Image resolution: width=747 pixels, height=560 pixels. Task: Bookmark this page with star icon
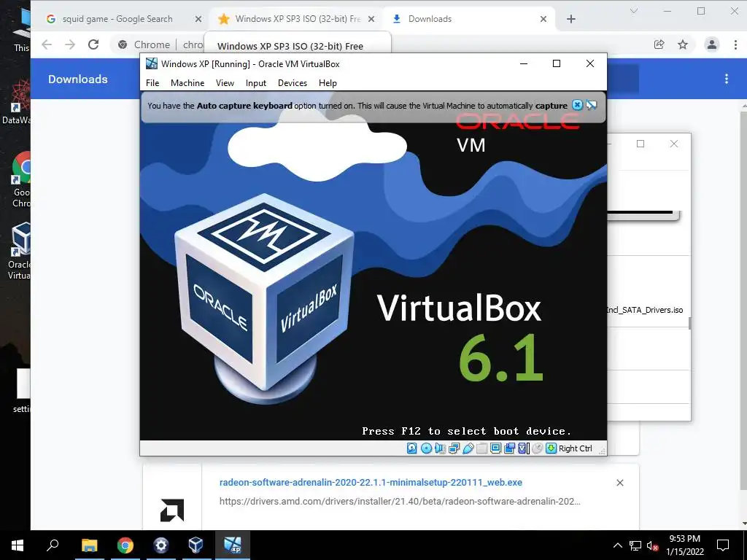coord(683,44)
